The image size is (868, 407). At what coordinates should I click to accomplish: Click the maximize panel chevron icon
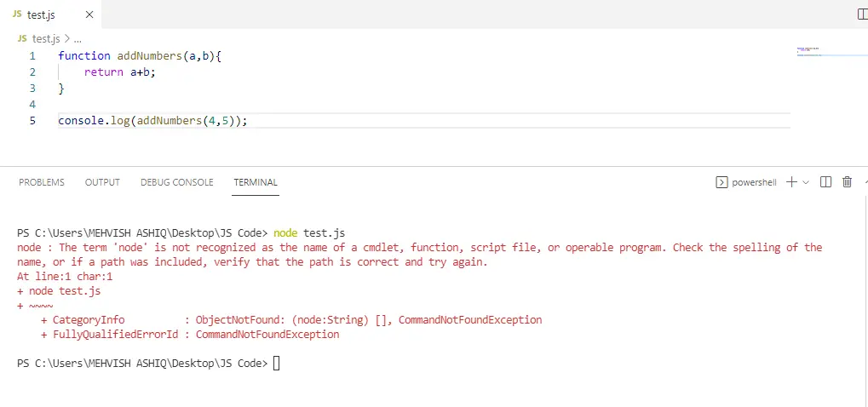point(865,182)
